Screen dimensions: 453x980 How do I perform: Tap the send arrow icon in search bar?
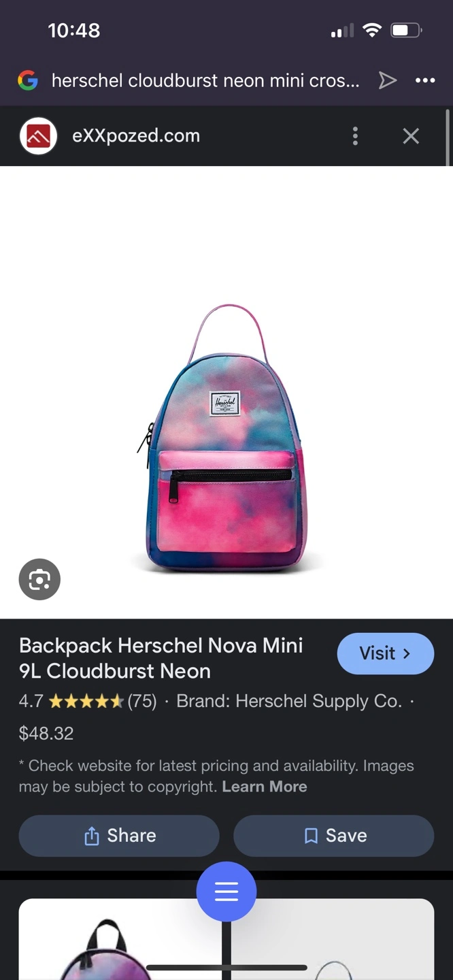[388, 81]
